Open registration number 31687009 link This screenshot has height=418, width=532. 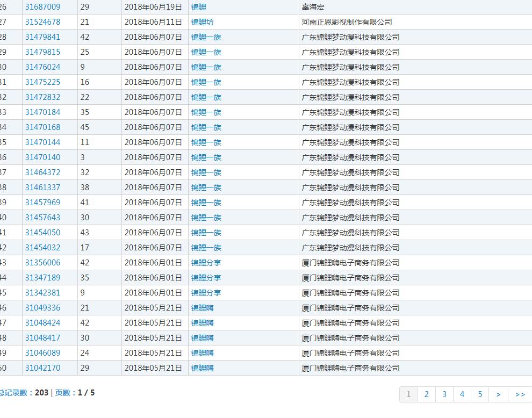[x=42, y=7]
